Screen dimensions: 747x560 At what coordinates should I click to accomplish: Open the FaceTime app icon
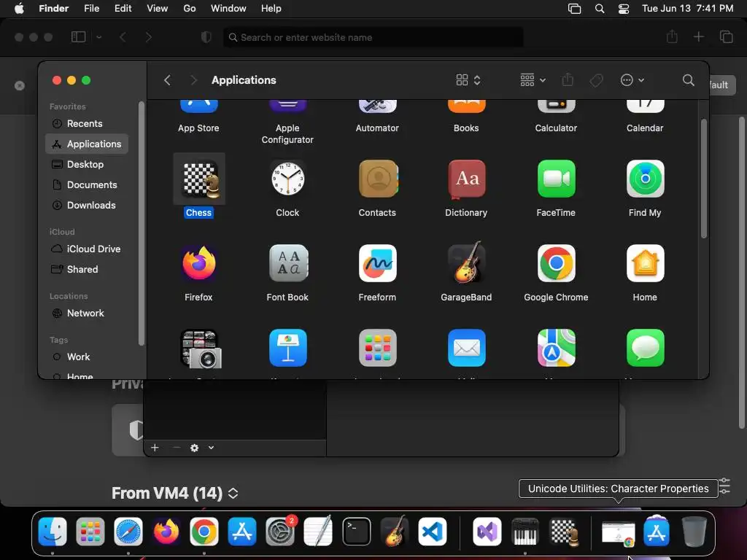[x=556, y=179]
